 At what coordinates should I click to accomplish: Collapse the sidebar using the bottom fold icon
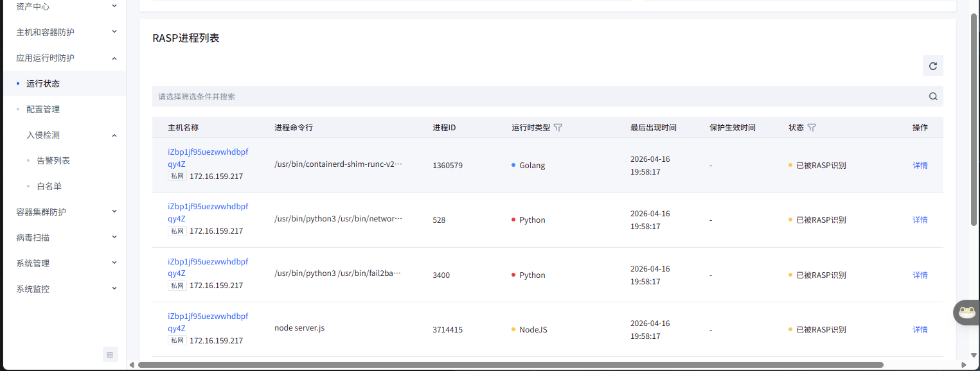(x=110, y=354)
